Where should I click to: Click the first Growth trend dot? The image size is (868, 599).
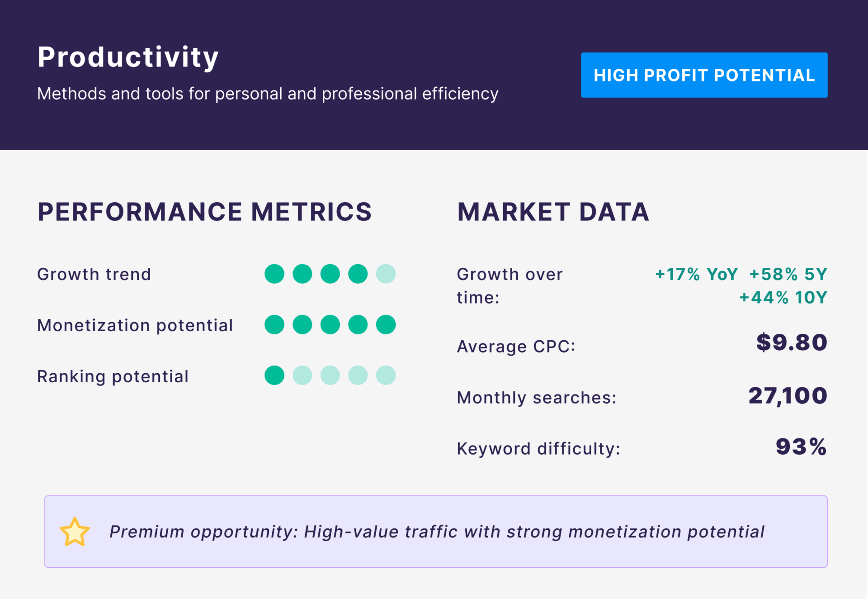(274, 274)
